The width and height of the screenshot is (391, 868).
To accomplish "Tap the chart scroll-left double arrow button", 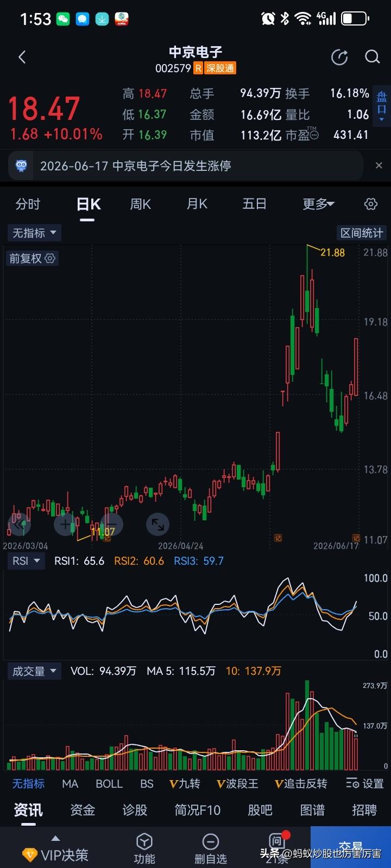I will click(x=19, y=524).
